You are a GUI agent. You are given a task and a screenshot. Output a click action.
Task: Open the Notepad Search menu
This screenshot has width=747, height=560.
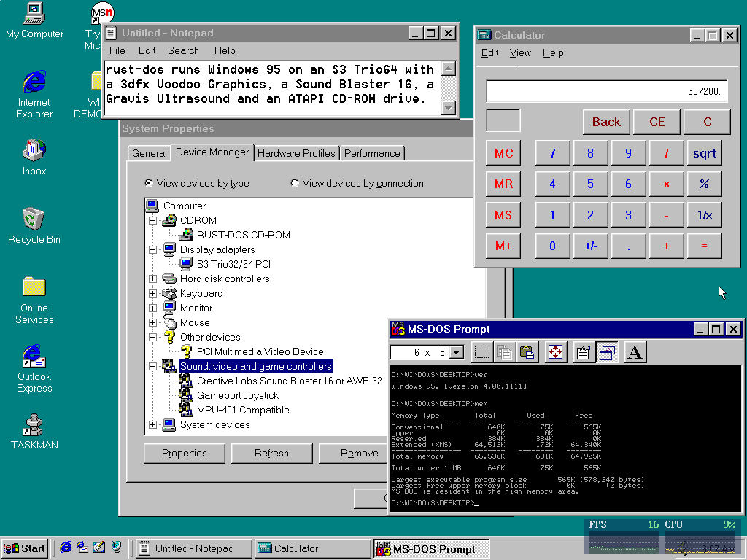point(183,50)
